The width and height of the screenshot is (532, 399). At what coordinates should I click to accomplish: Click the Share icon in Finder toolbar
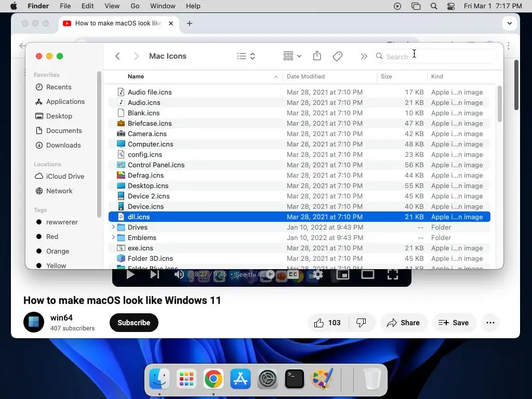click(317, 56)
